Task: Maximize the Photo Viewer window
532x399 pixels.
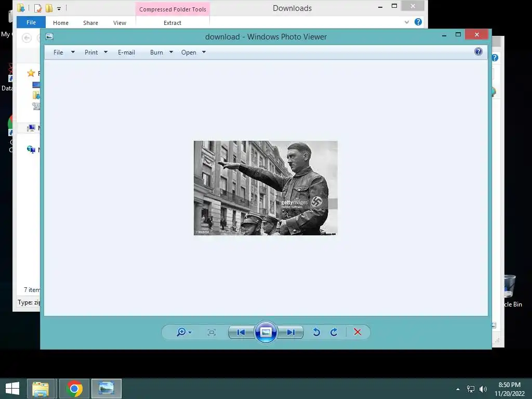Action: [458, 35]
